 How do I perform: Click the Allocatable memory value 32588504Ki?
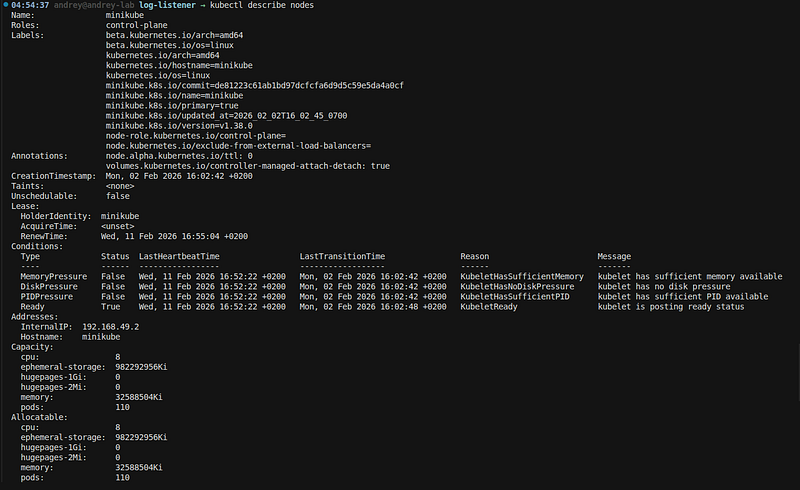point(139,468)
